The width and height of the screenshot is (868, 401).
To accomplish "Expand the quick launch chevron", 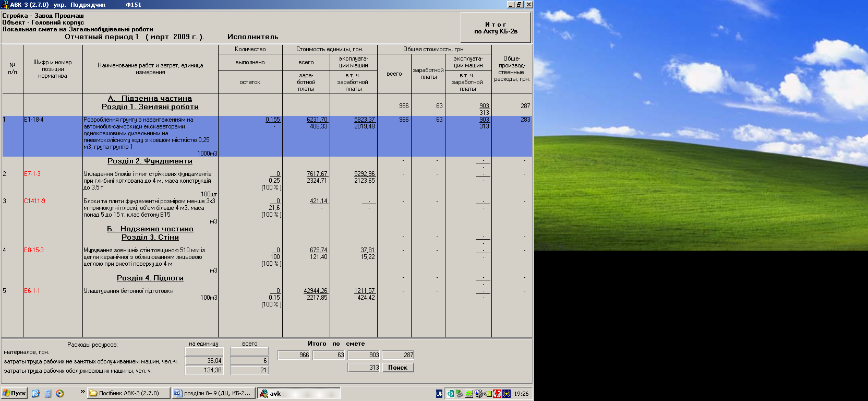I will tap(82, 392).
